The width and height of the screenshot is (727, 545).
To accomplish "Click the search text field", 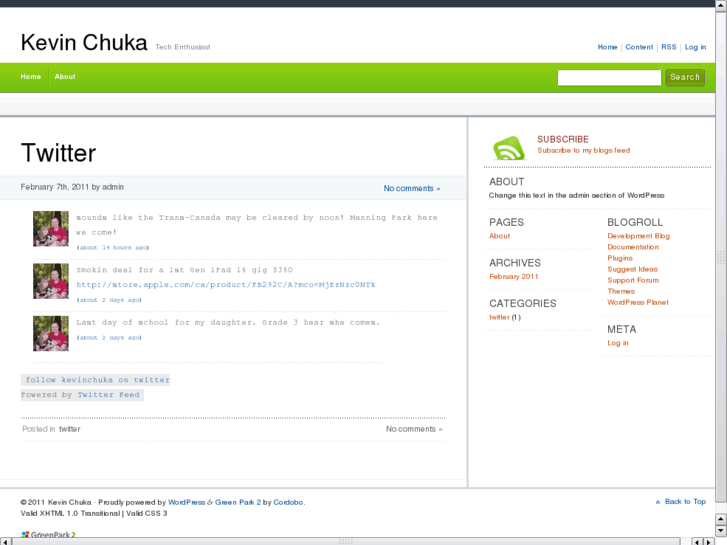I will (609, 77).
